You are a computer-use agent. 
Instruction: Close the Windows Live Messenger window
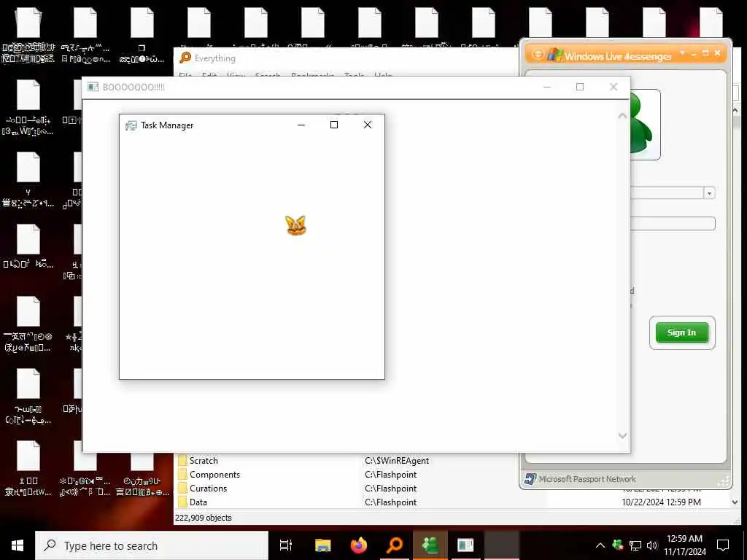718,52
